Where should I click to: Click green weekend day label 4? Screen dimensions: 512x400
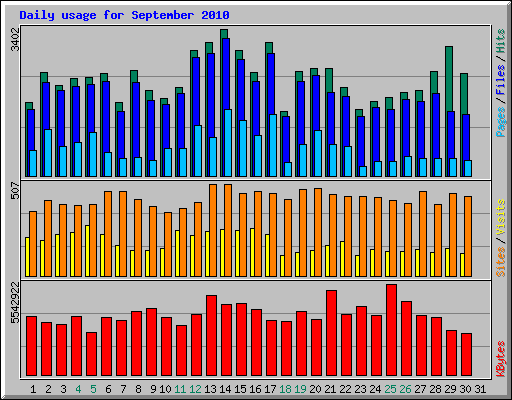click(78, 389)
